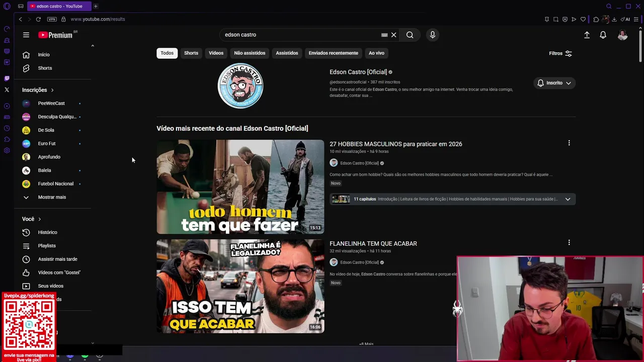Viewport: 644px width, 362px height.
Task: Select the Shorts filter chip
Action: tap(191, 53)
